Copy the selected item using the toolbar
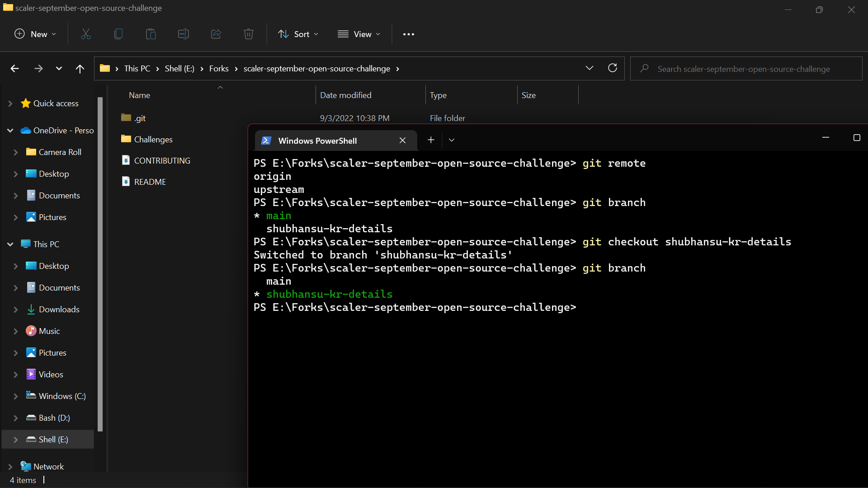Screen dimensions: 868x488 click(x=118, y=34)
